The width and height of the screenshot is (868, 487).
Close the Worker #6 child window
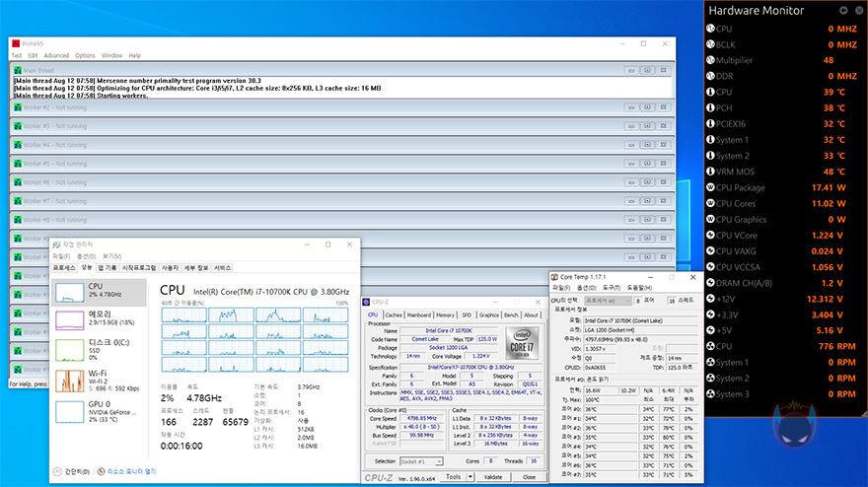[x=663, y=182]
